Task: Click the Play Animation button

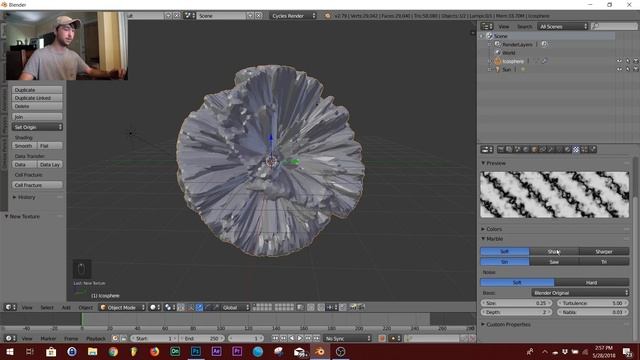Action: [300, 338]
